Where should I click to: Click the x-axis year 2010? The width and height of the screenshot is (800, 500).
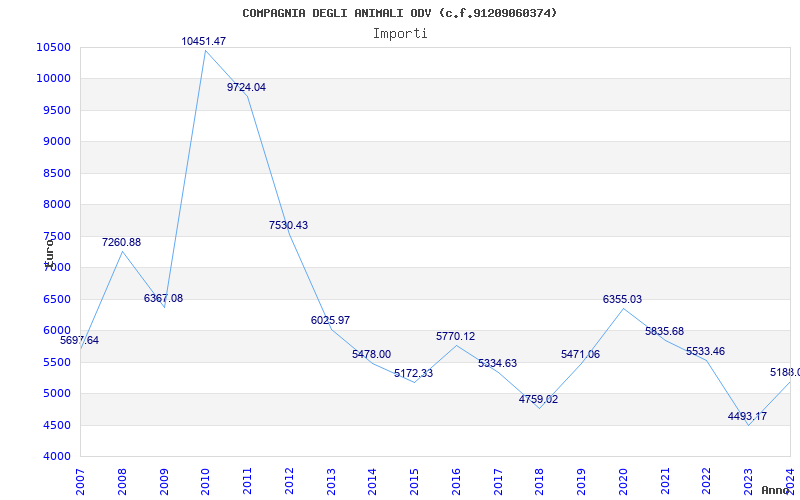tap(205, 482)
